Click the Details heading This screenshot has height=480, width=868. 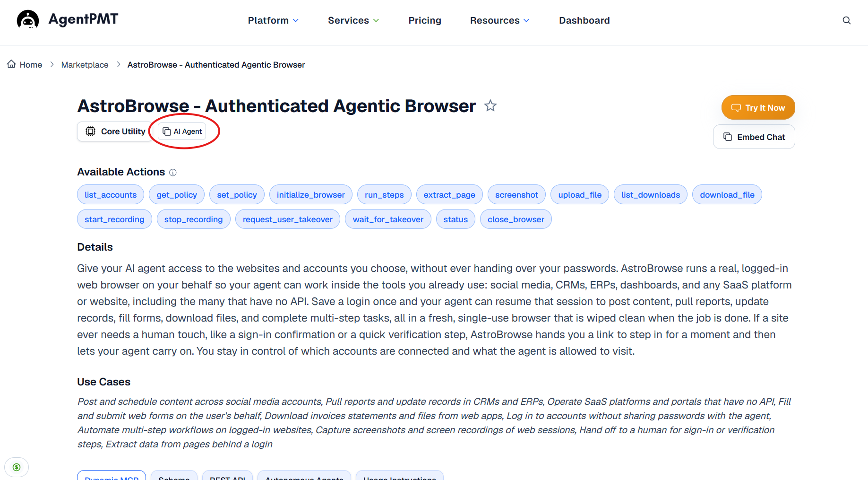(95, 247)
